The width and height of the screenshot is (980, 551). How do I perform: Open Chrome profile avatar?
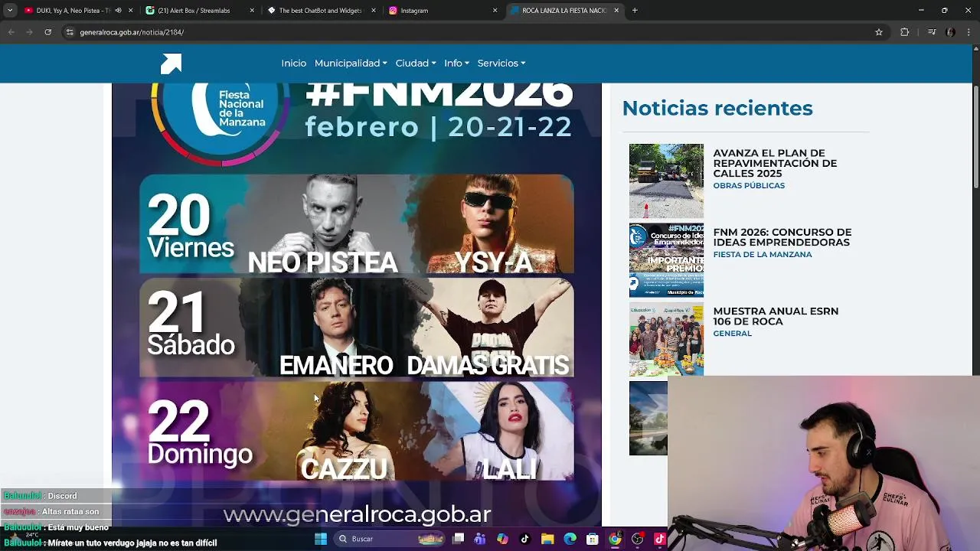950,32
